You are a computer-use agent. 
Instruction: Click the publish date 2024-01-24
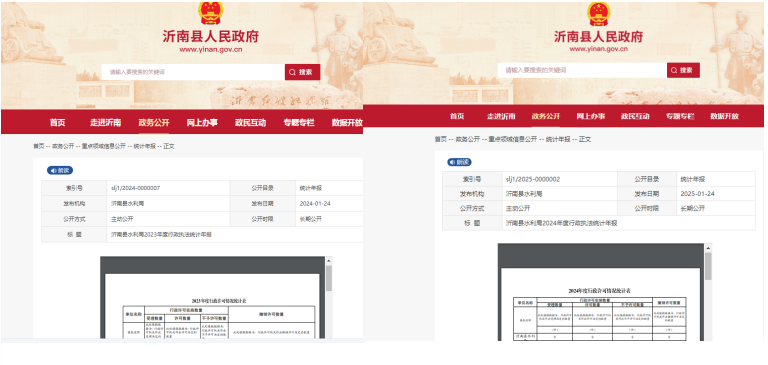click(x=315, y=203)
